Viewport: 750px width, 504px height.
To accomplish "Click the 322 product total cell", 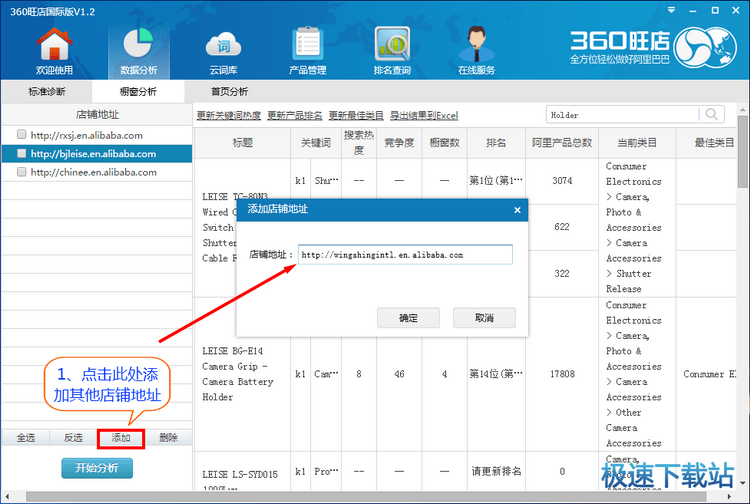I will coord(562,274).
